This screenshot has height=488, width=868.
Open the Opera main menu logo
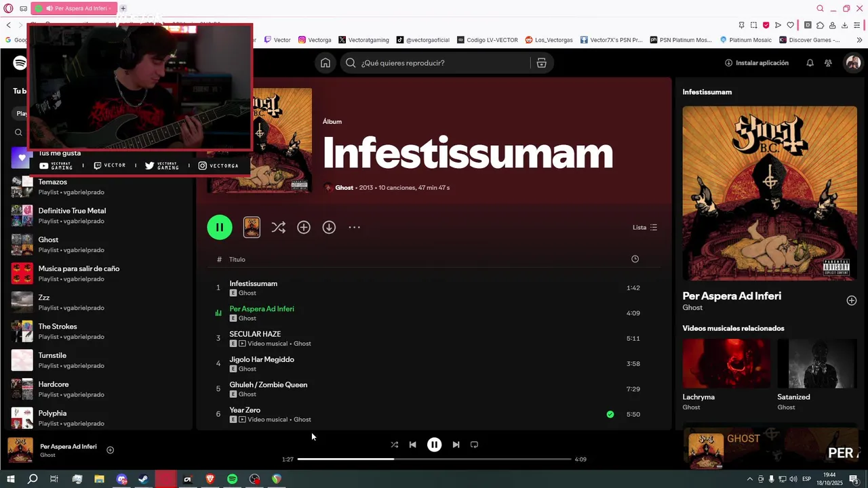pos(8,9)
